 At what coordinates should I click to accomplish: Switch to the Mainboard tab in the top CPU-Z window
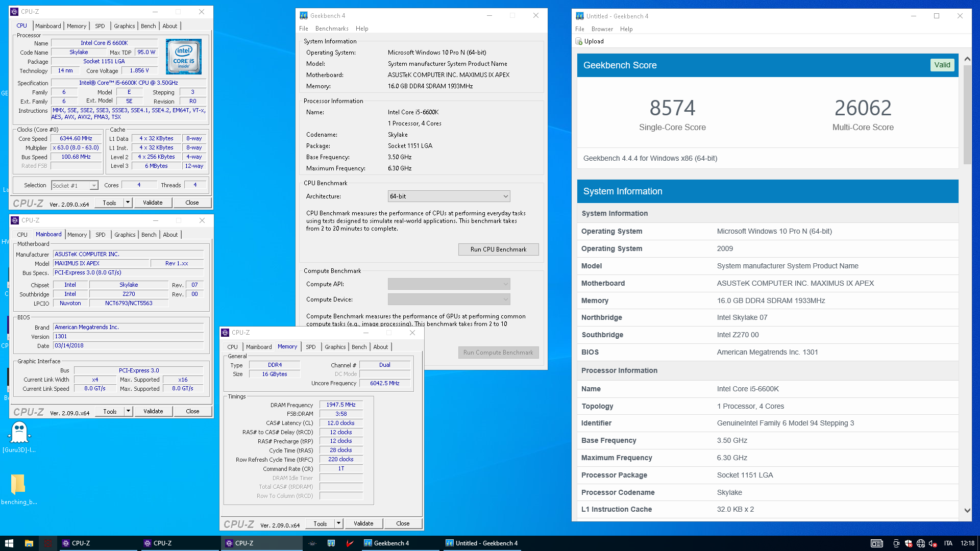48,26
